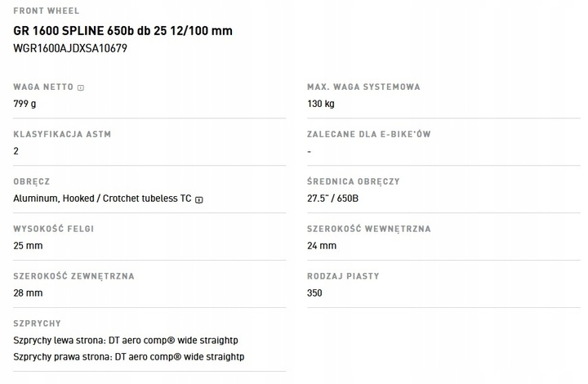588x384 pixels.
Task: Click the Szprychy prawa strona line
Action: (x=129, y=357)
